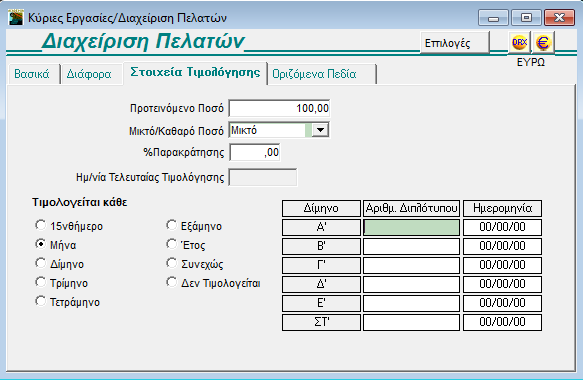Viewport: 583px width, 380px height.
Task: Click the Β' row label
Action: (x=321, y=246)
